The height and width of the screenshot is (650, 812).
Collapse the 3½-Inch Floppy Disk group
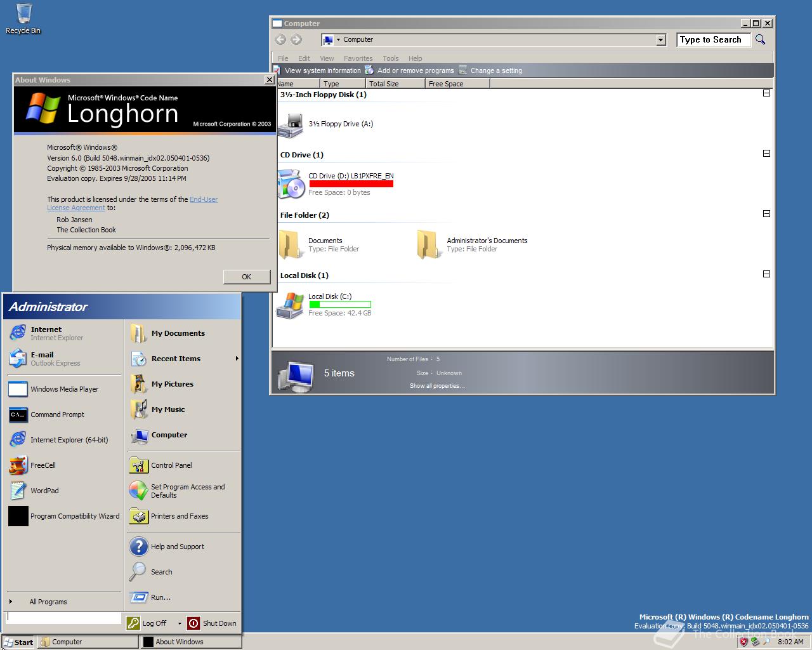click(766, 93)
